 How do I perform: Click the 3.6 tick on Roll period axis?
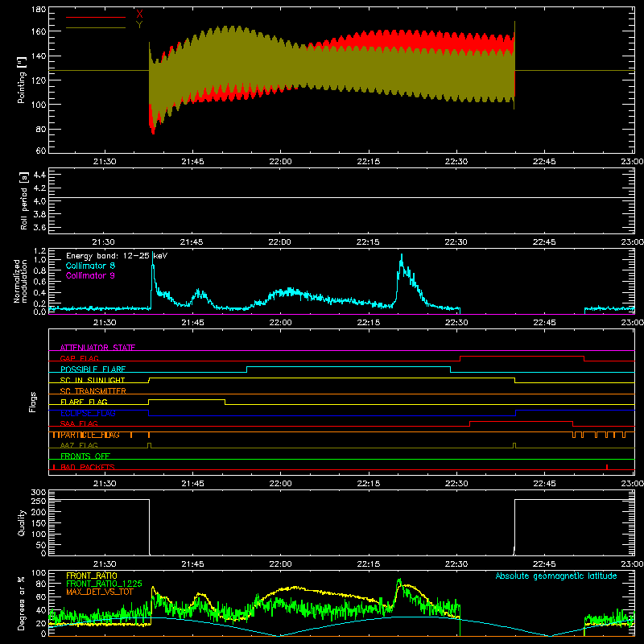(x=39, y=227)
